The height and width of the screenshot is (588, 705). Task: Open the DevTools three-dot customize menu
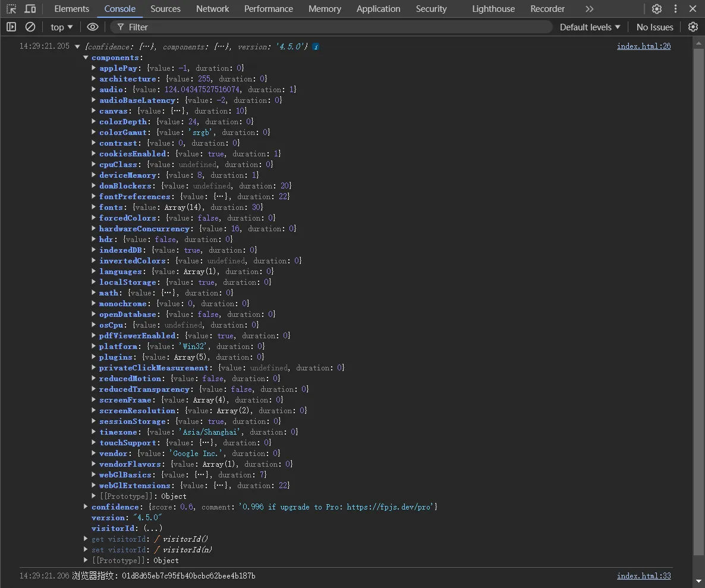[675, 9]
